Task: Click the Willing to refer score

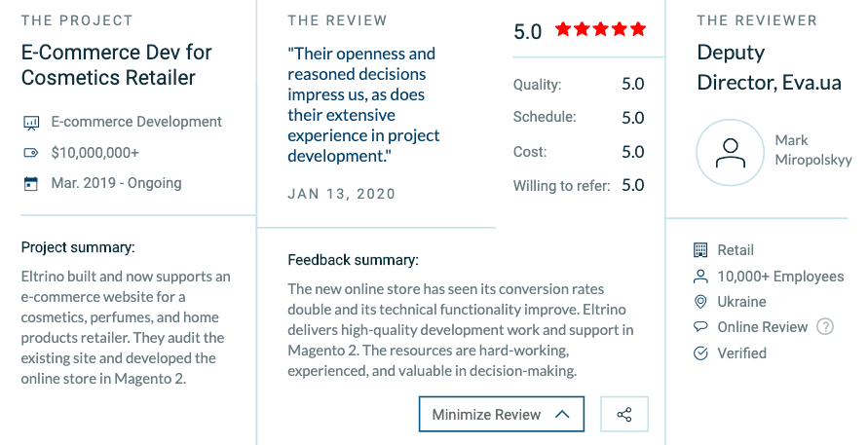Action: point(632,185)
